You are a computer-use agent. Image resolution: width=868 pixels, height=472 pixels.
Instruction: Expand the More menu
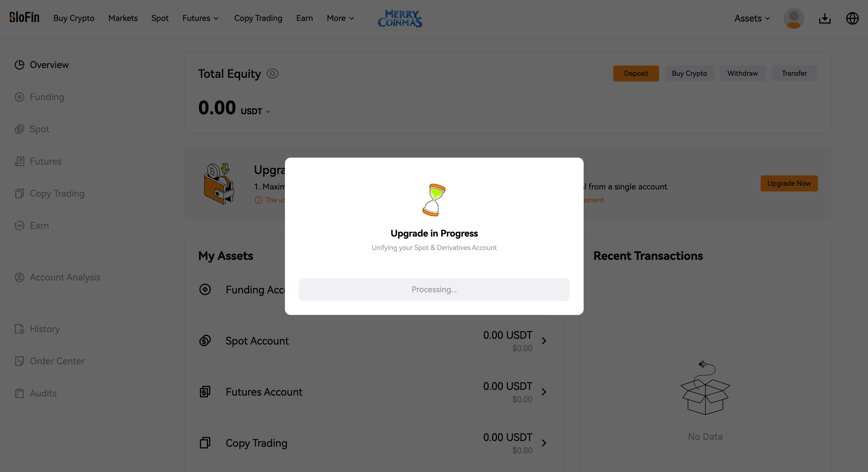pos(340,18)
